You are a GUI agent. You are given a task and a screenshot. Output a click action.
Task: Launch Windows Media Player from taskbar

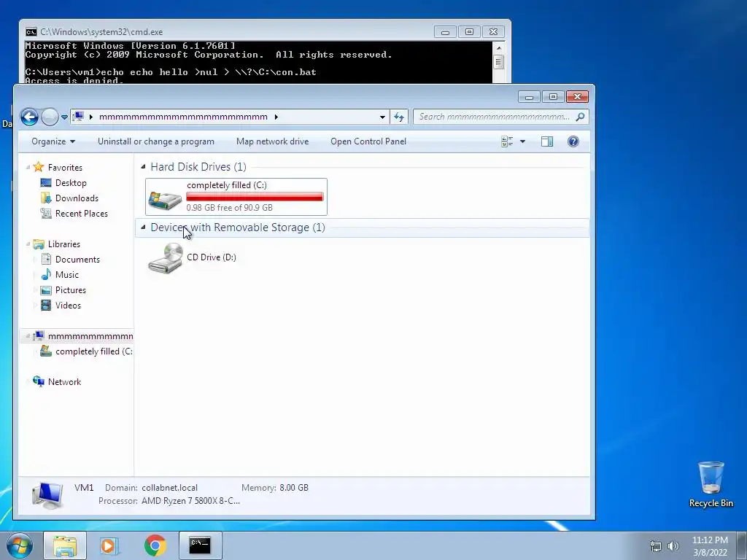[109, 545]
